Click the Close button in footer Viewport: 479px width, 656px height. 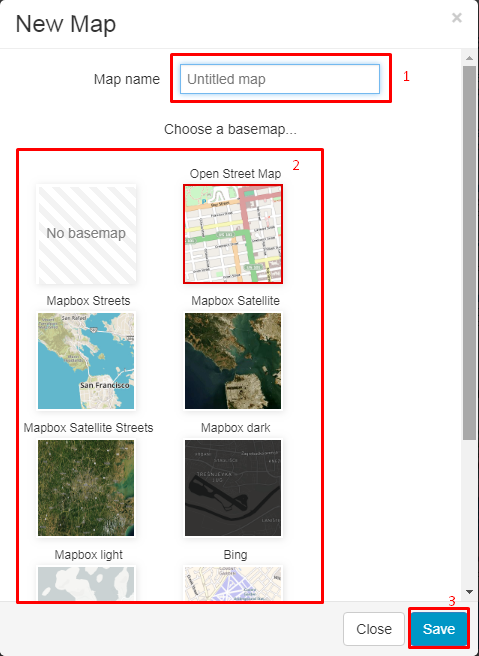[x=374, y=629]
